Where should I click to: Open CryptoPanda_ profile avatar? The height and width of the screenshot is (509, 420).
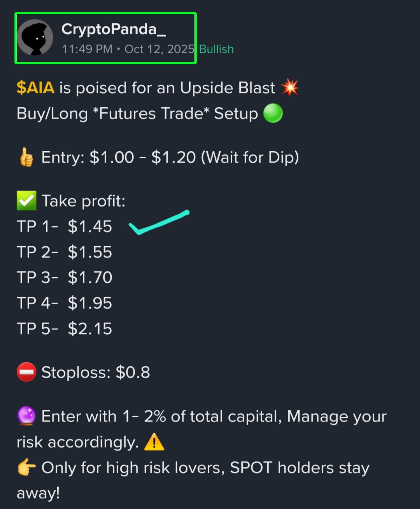(35, 37)
